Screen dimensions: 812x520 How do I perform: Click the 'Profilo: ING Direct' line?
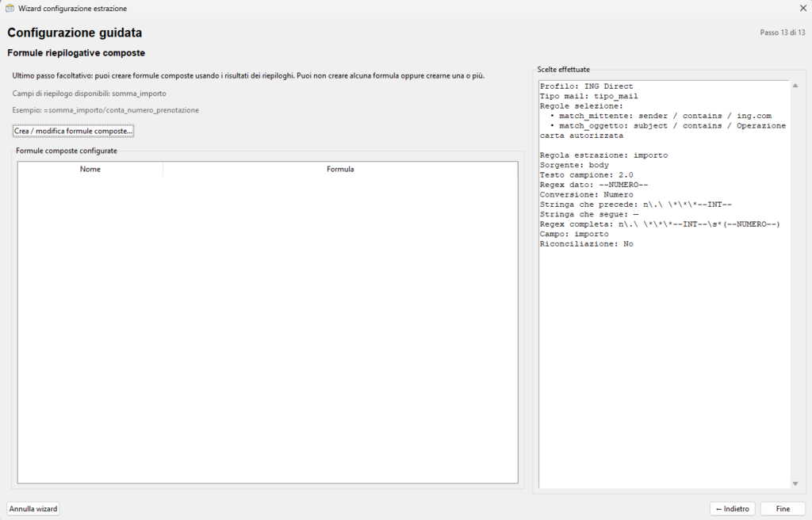pyautogui.click(x=586, y=86)
